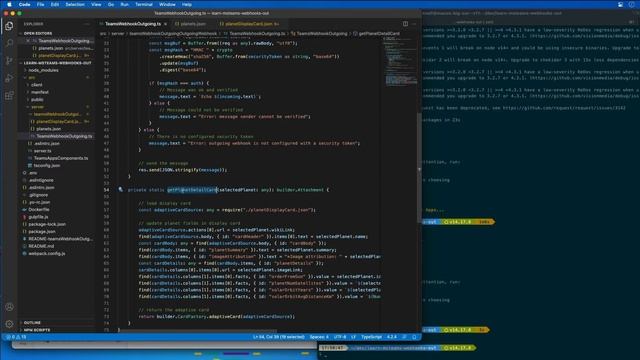This screenshot has width=640, height=360.
Task: Open the Go menu
Action: pos(111,4)
